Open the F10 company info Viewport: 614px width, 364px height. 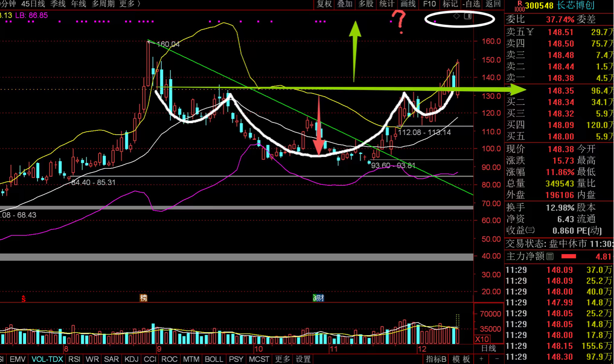pyautogui.click(x=429, y=4)
